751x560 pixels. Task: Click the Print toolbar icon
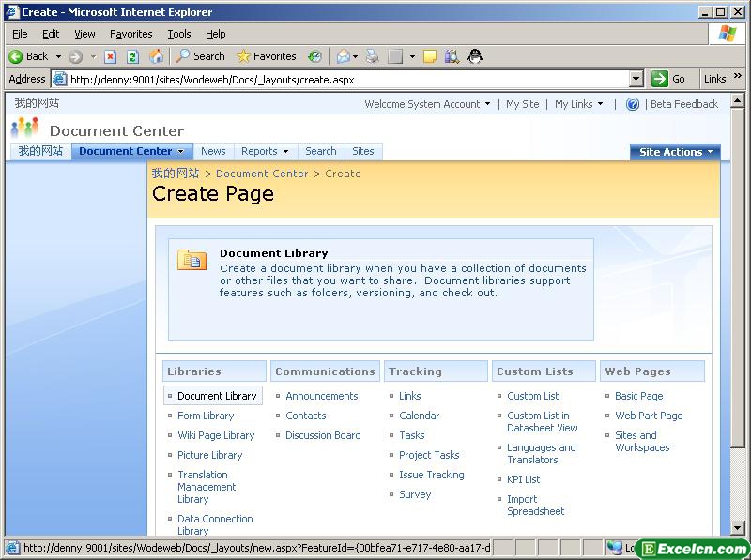pyautogui.click(x=372, y=56)
